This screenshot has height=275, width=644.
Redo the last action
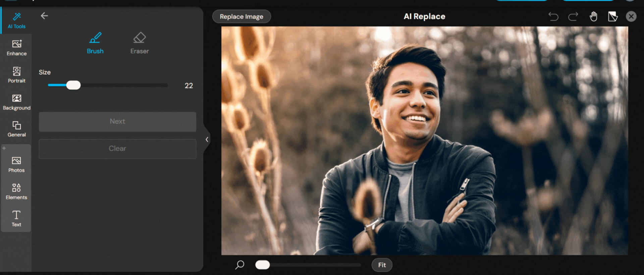click(x=573, y=16)
